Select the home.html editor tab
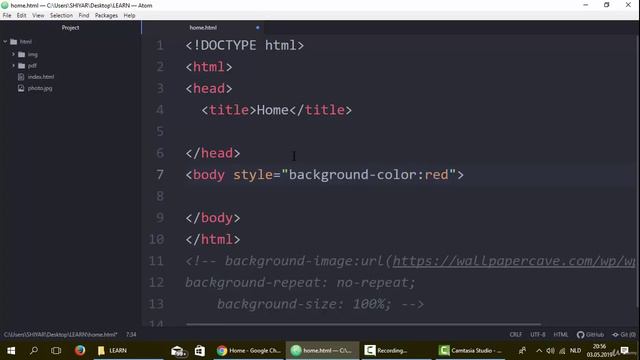The height and width of the screenshot is (360, 640). [x=203, y=28]
